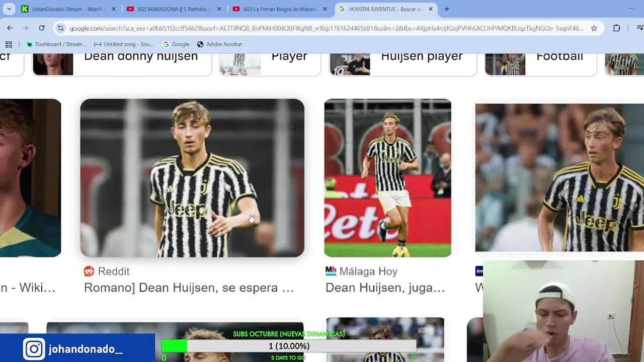Open Dashboard / Stream bookmark
This screenshot has height=362, width=644.
coord(56,44)
